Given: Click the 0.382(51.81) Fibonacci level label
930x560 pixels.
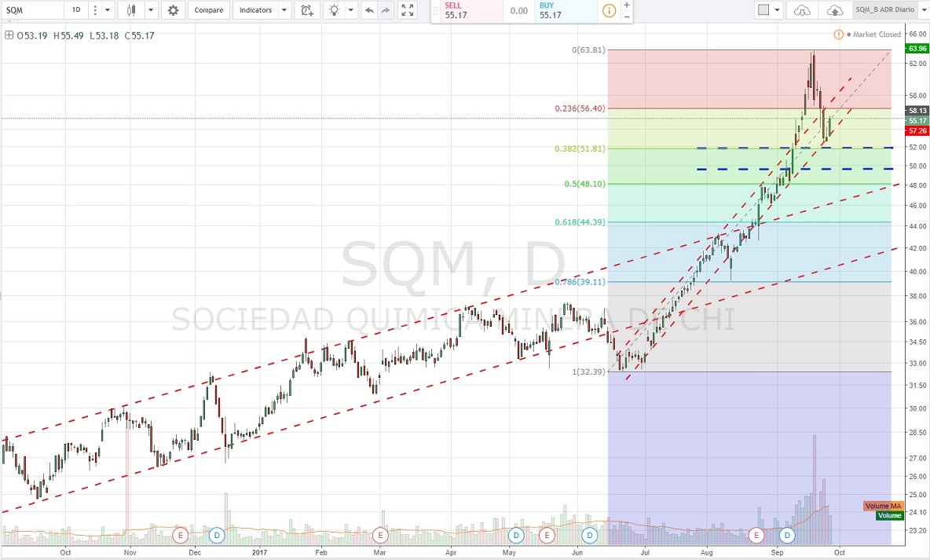Looking at the screenshot, I should coord(580,149).
